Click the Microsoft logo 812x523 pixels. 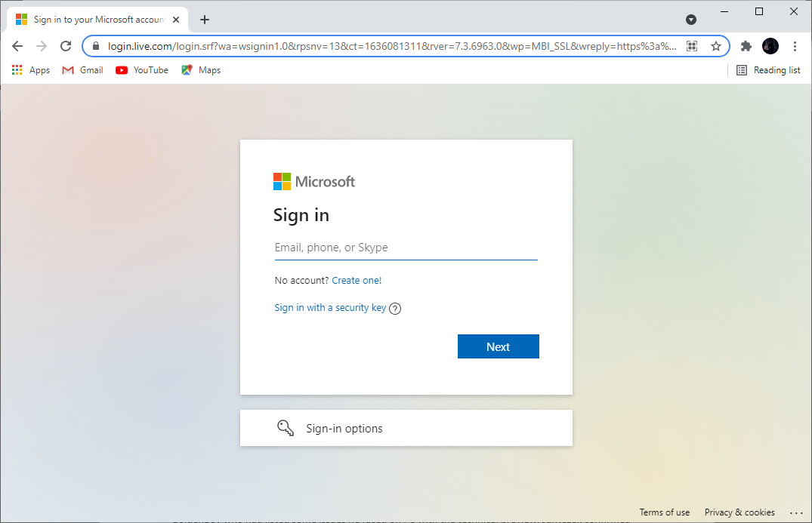point(313,182)
